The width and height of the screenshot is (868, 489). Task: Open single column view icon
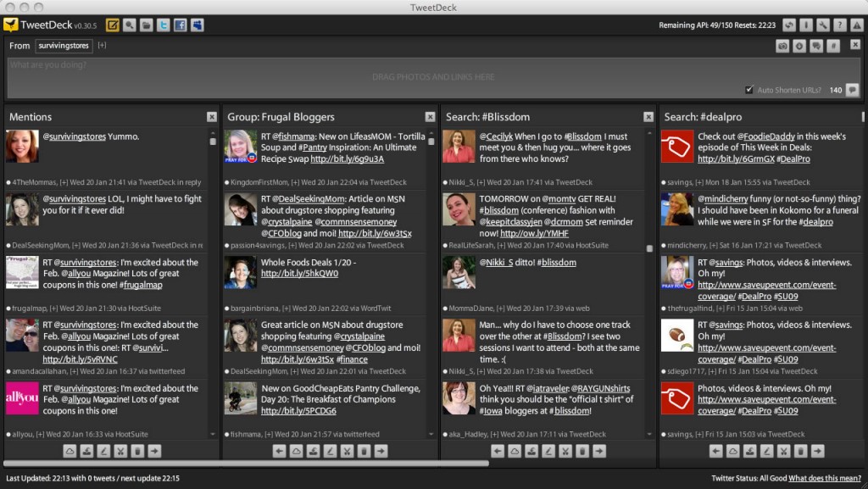[806, 25]
